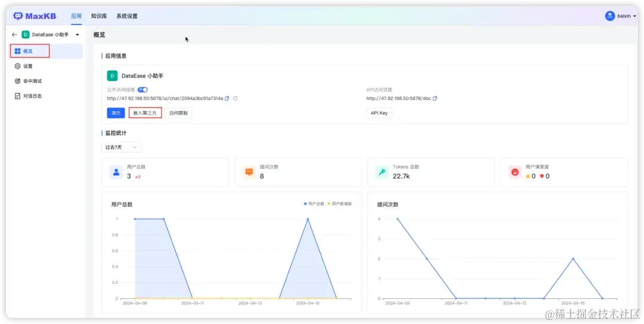Click the public chat URL text
The image size is (644, 324).
[x=165, y=98]
